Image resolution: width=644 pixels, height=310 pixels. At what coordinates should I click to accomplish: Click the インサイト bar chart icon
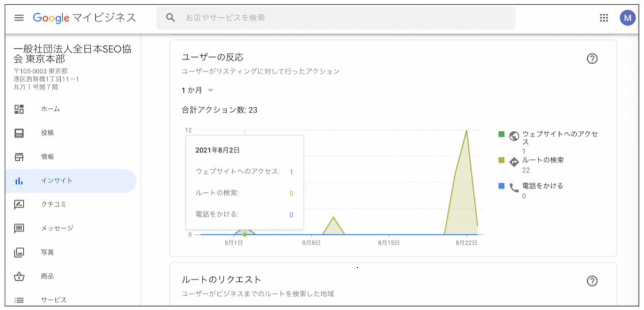tap(19, 180)
